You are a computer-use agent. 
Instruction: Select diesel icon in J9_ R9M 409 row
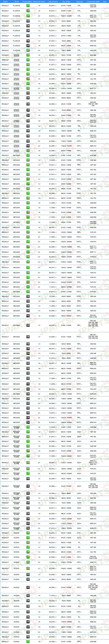pyautogui.click(x=28, y=617)
